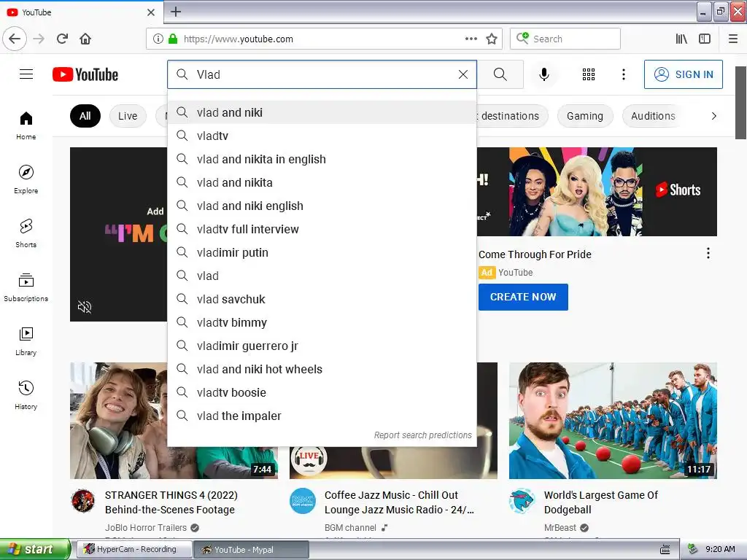This screenshot has width=747, height=560.
Task: Choose suggestion 'vladtv'
Action: coord(322,136)
